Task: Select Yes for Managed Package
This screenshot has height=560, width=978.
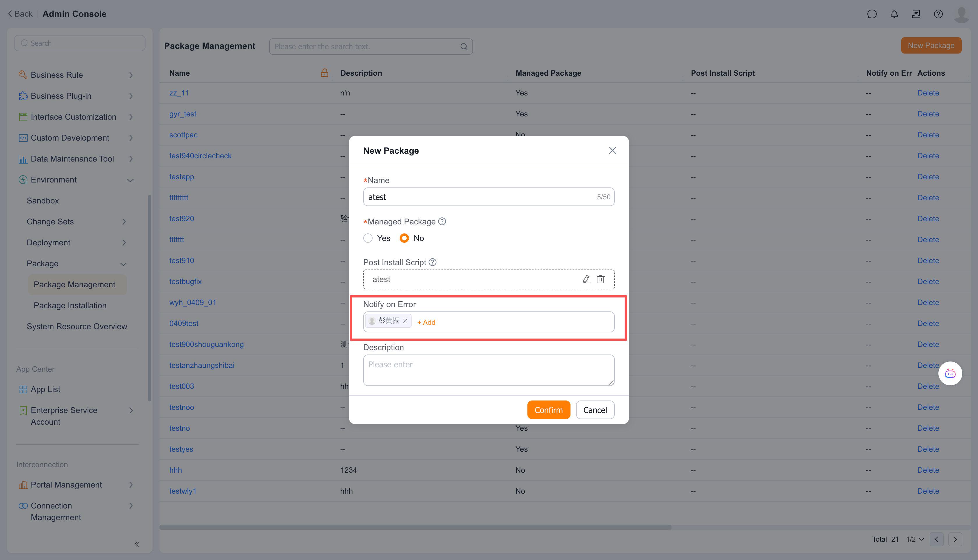Action: pyautogui.click(x=368, y=238)
